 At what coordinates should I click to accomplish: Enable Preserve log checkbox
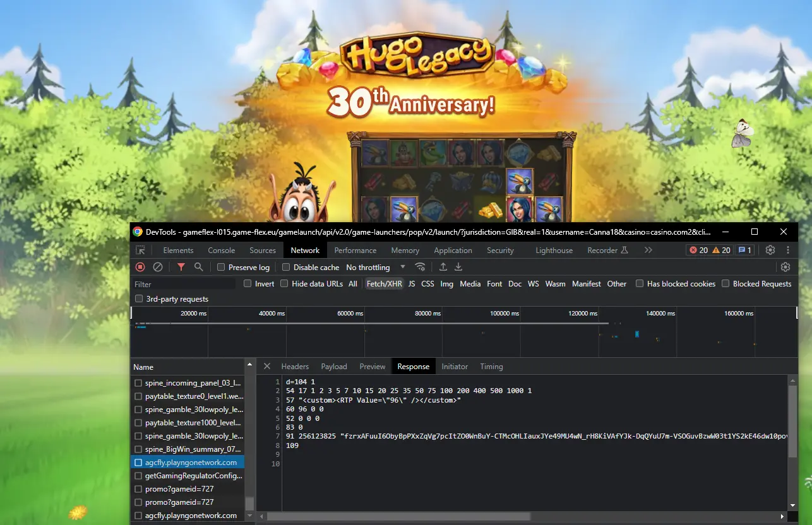[x=221, y=268]
